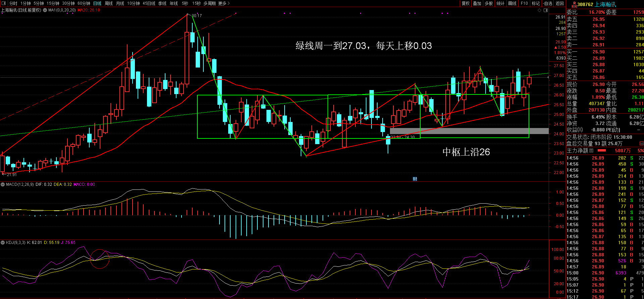
Task: Click the 委比 16.70% value
Action: tap(597, 12)
